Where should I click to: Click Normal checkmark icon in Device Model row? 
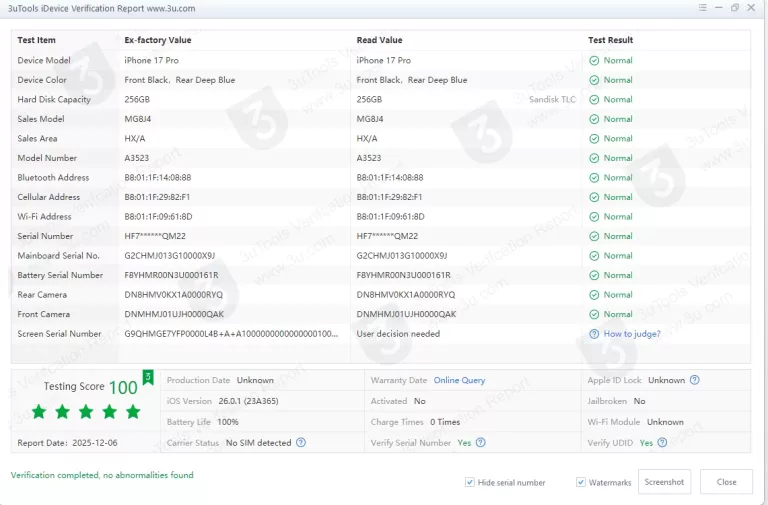pyautogui.click(x=594, y=61)
